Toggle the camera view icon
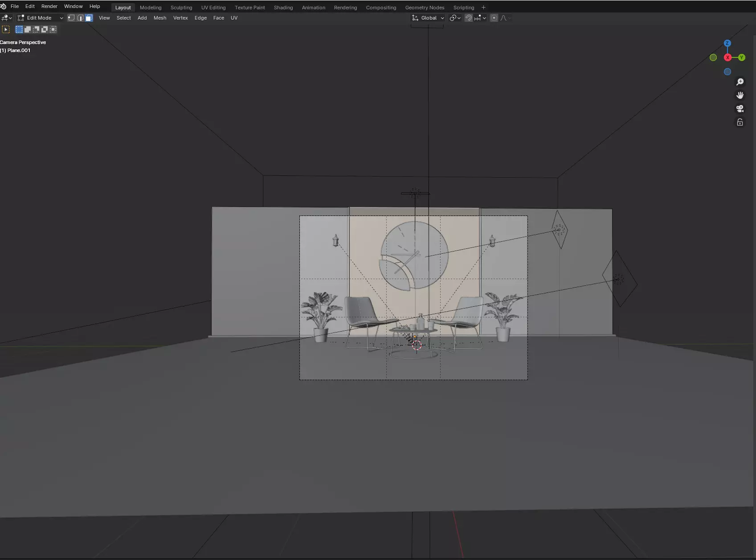The width and height of the screenshot is (756, 560). click(x=740, y=109)
